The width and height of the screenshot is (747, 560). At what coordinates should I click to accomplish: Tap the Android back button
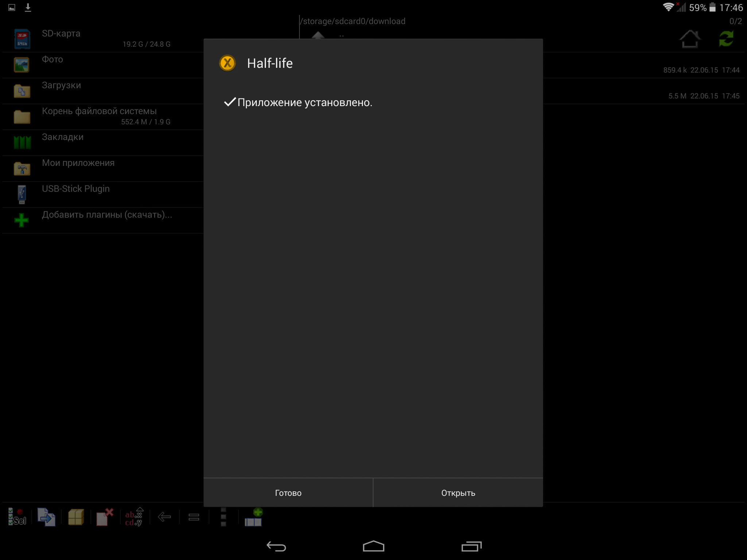tap(276, 546)
